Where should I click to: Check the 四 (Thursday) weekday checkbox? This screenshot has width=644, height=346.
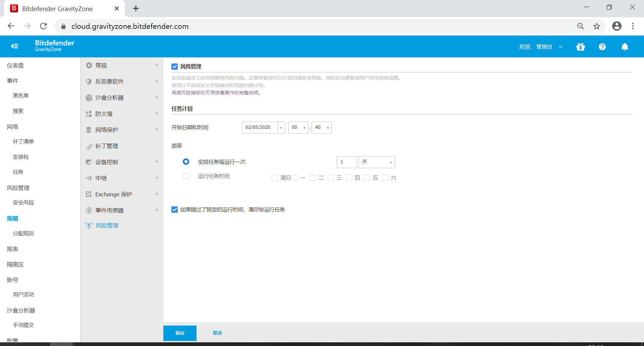[349, 178]
